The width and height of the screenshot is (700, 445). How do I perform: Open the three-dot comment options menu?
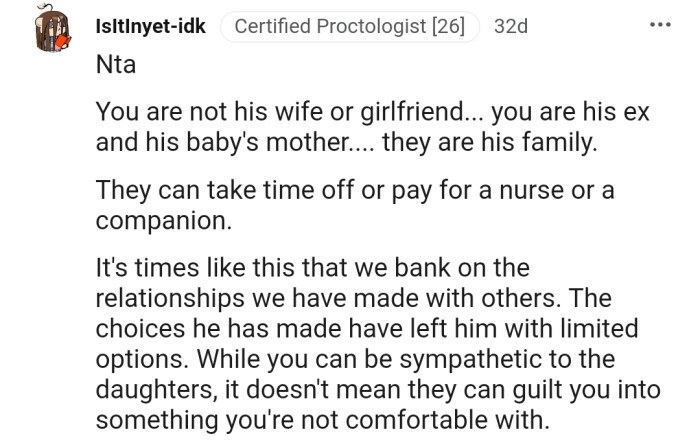(x=661, y=26)
